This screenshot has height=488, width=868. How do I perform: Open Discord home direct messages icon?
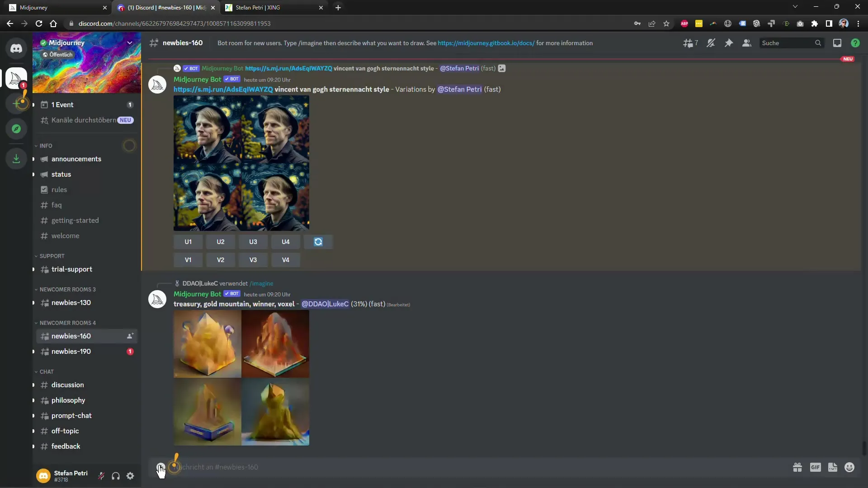[x=16, y=48]
